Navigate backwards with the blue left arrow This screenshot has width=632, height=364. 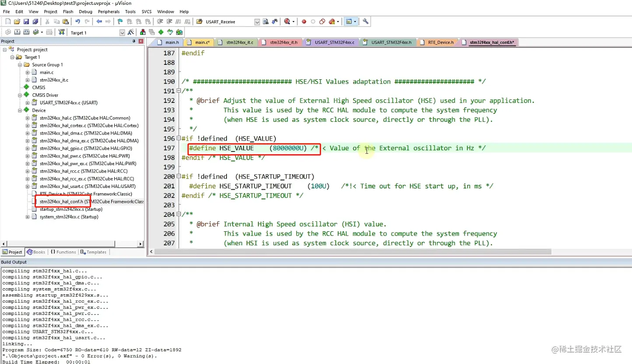99,21
